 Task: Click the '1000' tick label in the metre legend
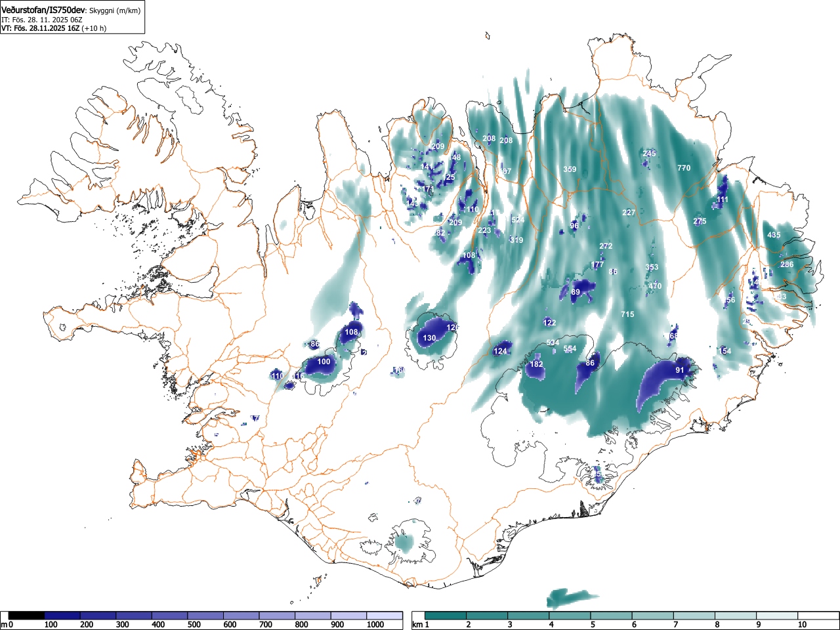click(375, 625)
